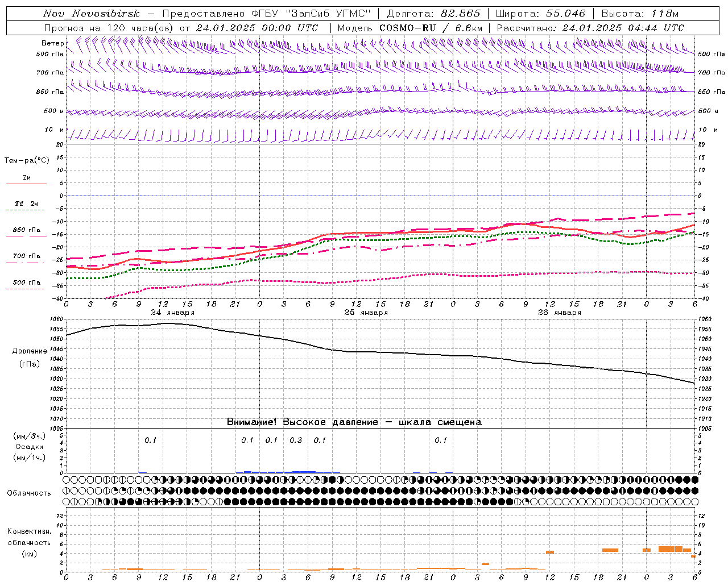Click the '25 января' date label

[x=366, y=313]
